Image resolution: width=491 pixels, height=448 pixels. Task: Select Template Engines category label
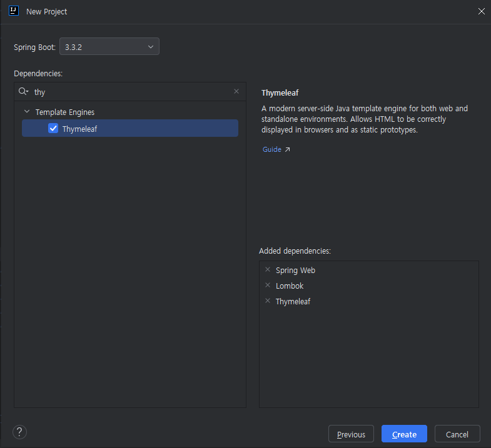tap(65, 112)
